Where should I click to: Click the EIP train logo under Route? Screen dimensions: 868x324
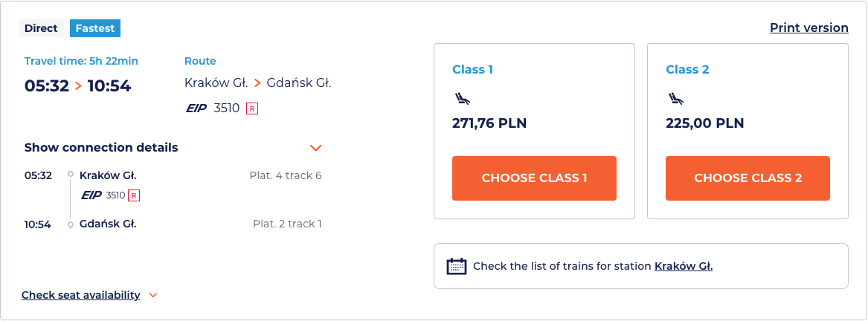[x=196, y=108]
